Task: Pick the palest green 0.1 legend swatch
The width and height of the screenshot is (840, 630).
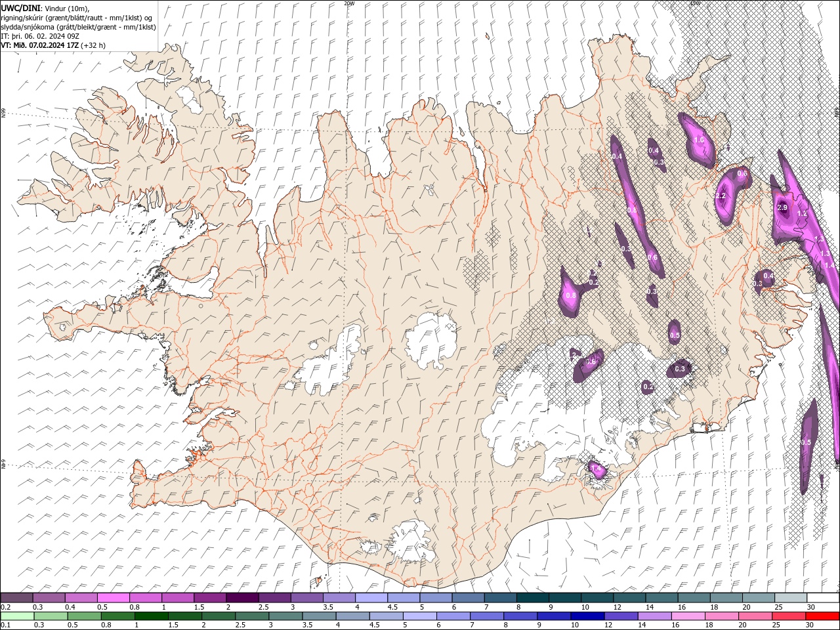Action: click(x=17, y=616)
